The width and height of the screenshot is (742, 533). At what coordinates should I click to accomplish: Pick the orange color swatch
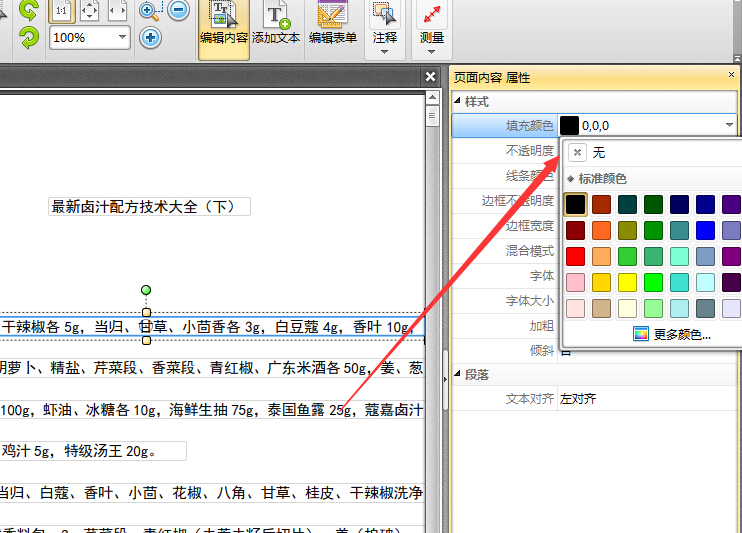pos(601,231)
